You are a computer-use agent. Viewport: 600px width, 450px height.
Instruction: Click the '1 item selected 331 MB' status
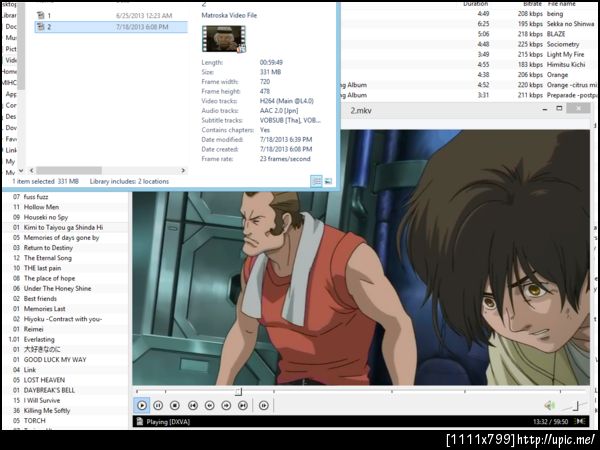(46, 181)
